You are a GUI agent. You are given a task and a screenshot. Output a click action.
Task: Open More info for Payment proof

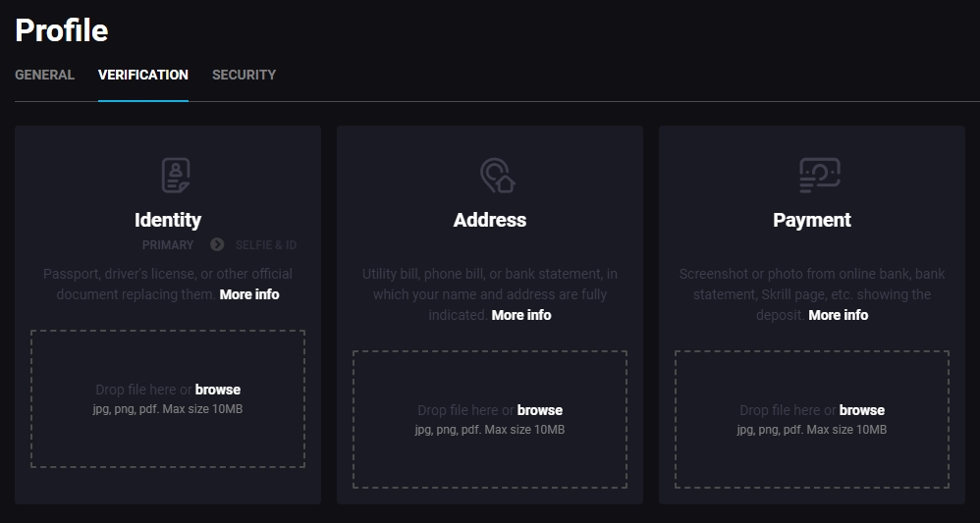[839, 315]
